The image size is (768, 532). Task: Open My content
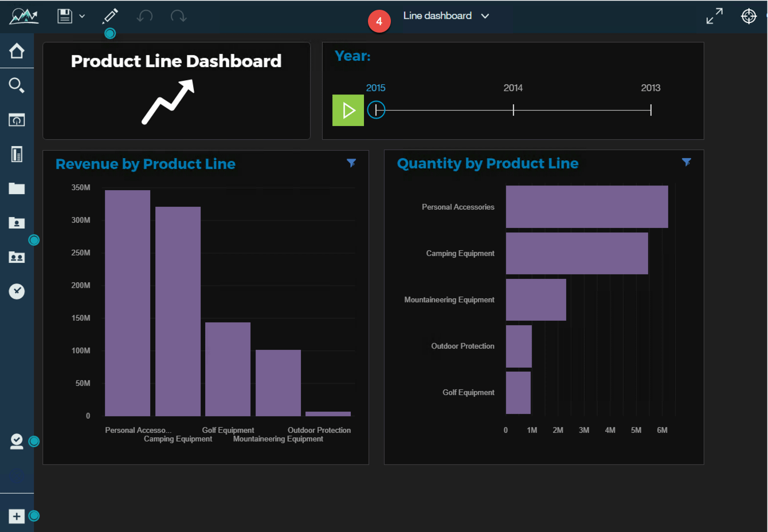coord(17,223)
